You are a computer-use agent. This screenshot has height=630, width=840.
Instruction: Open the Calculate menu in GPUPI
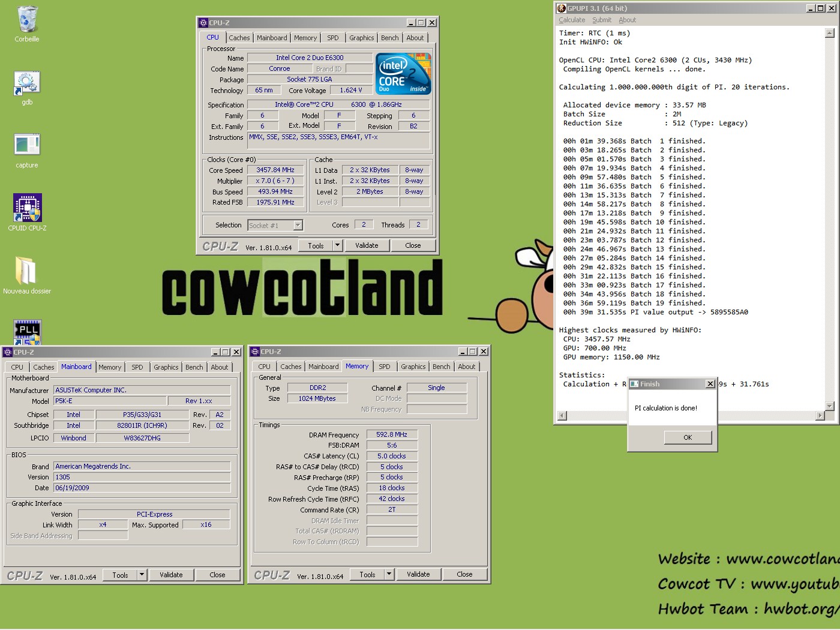pyautogui.click(x=572, y=20)
